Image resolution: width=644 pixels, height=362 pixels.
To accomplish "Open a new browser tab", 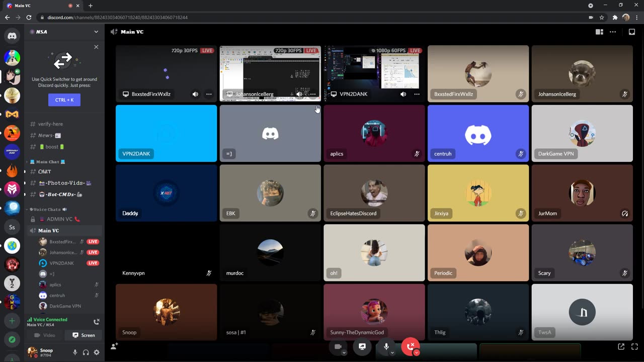I will tap(91, 6).
